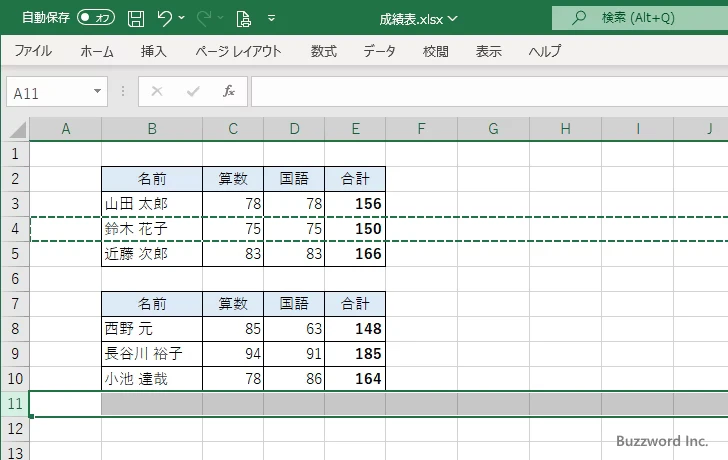Select column A header

pos(65,129)
